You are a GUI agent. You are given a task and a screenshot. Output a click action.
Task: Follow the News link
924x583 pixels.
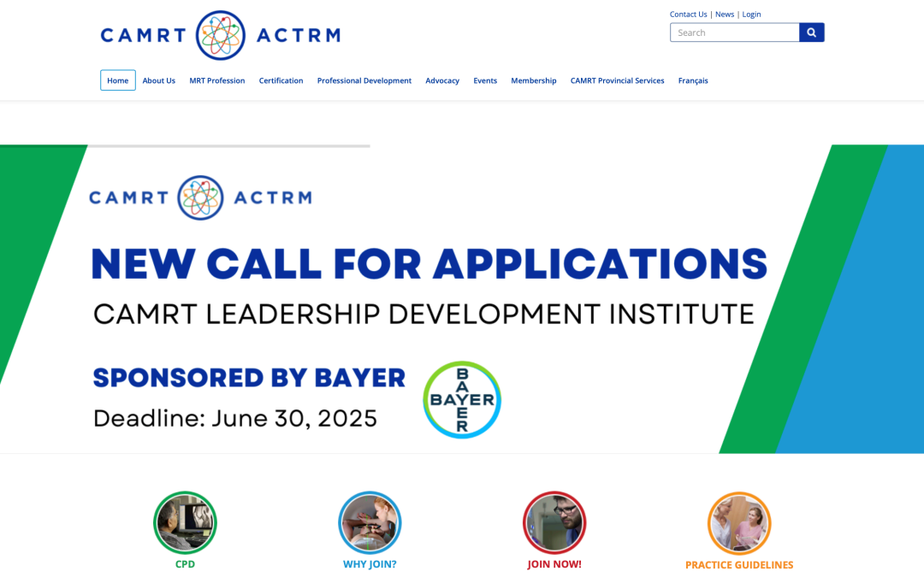pyautogui.click(x=725, y=15)
